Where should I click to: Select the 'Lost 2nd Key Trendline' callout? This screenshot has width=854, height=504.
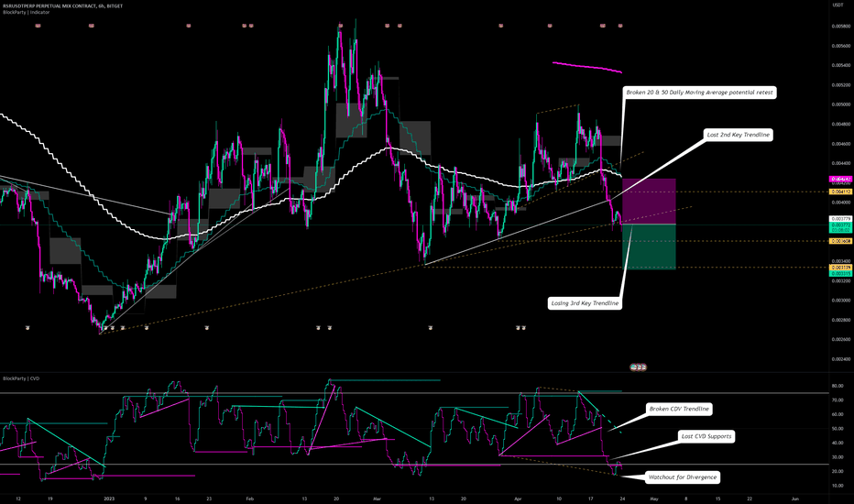pos(739,135)
